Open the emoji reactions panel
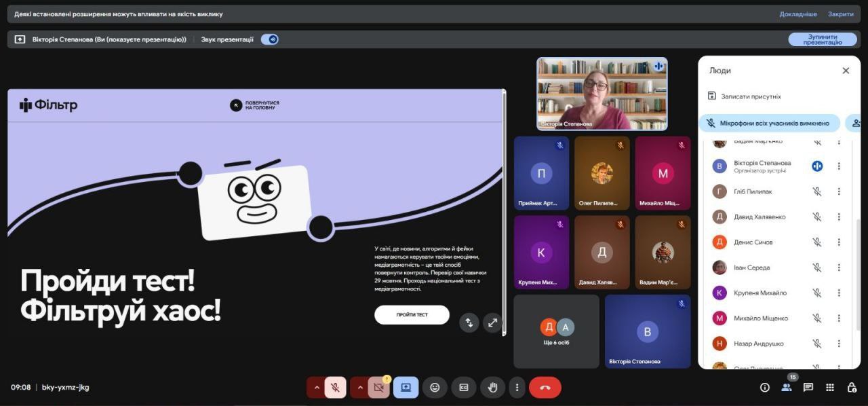 coord(435,387)
